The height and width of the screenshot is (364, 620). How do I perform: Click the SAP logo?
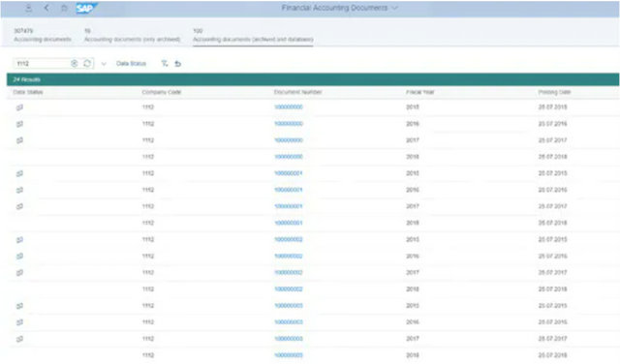86,9
